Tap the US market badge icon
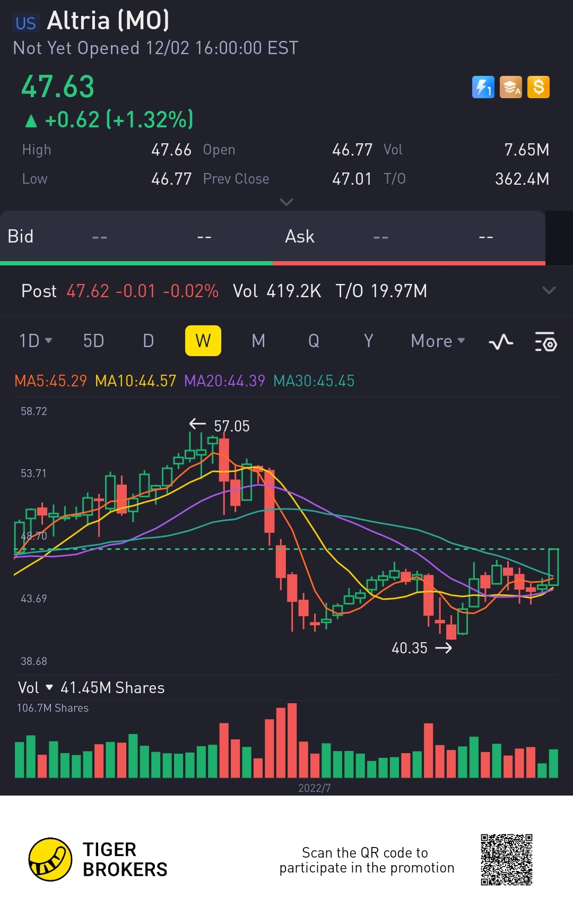573x924 pixels. point(25,23)
